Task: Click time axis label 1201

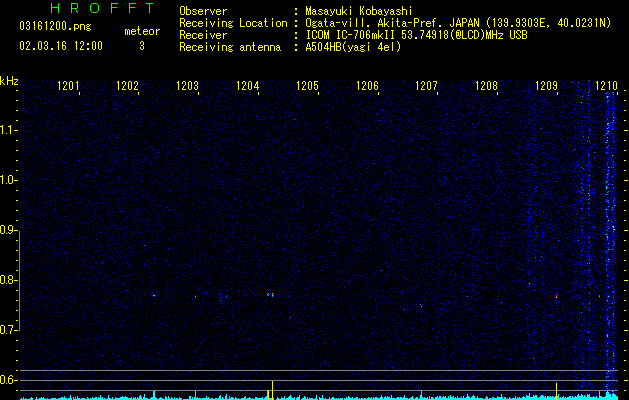Action: coord(68,85)
